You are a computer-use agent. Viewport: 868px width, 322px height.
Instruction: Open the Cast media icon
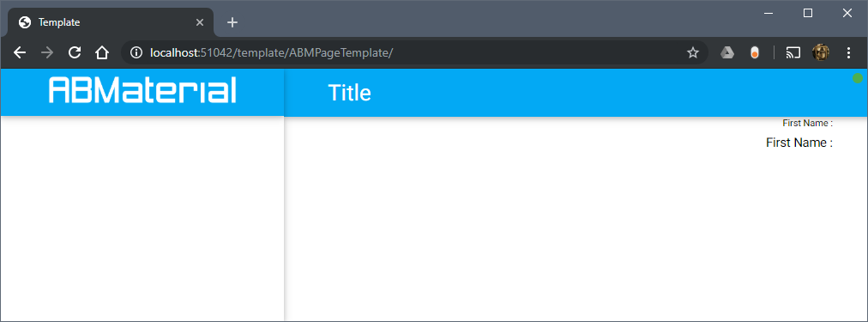point(793,52)
